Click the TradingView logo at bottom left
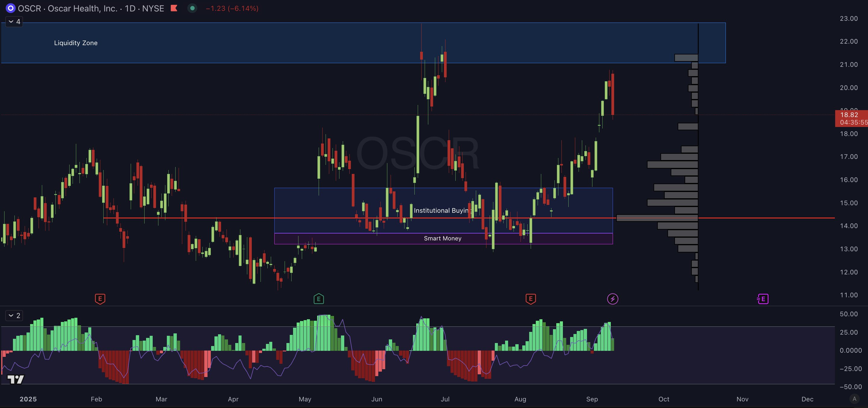Image resolution: width=868 pixels, height=408 pixels. [15, 379]
